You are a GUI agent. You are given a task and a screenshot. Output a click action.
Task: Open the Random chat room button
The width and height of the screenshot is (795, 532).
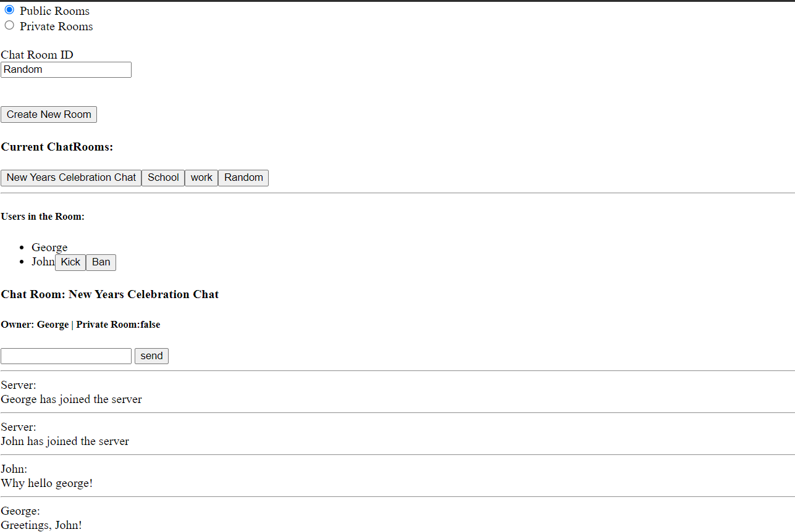243,178
